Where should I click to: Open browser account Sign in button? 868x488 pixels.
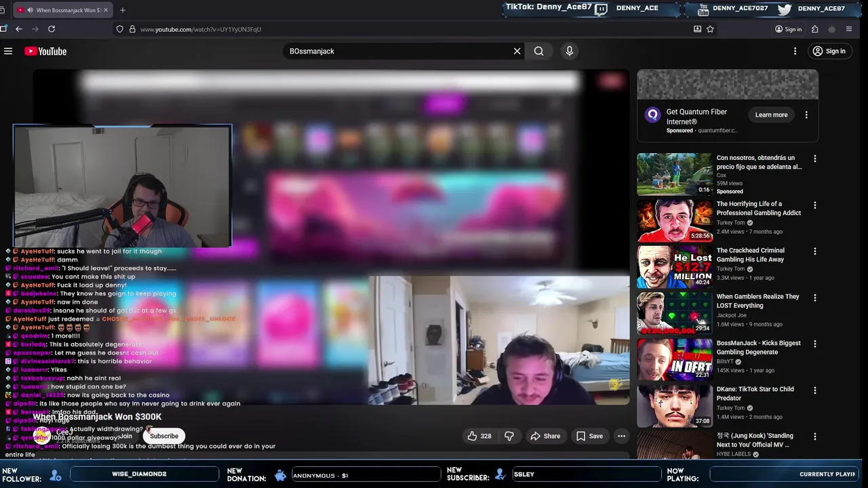(788, 29)
